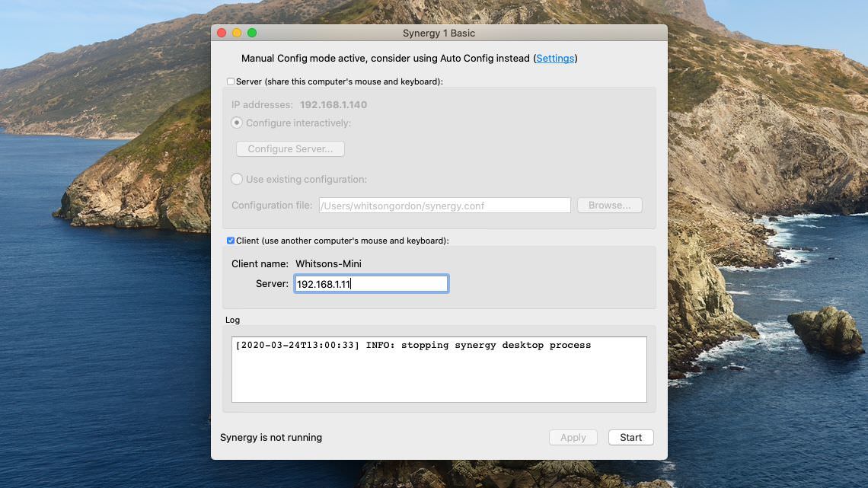
Task: Click inside the Log text area
Action: pyautogui.click(x=439, y=369)
